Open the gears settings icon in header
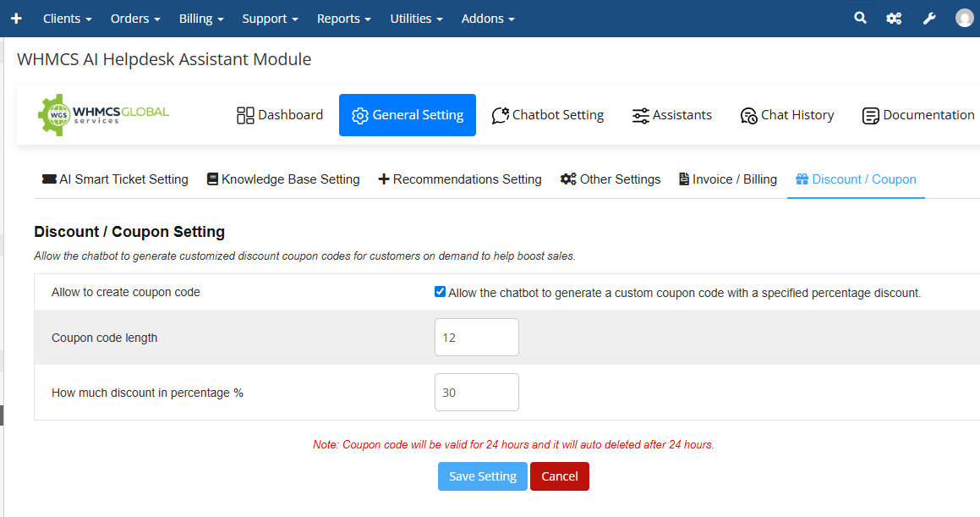Image resolution: width=980 pixels, height=517 pixels. pyautogui.click(x=894, y=19)
